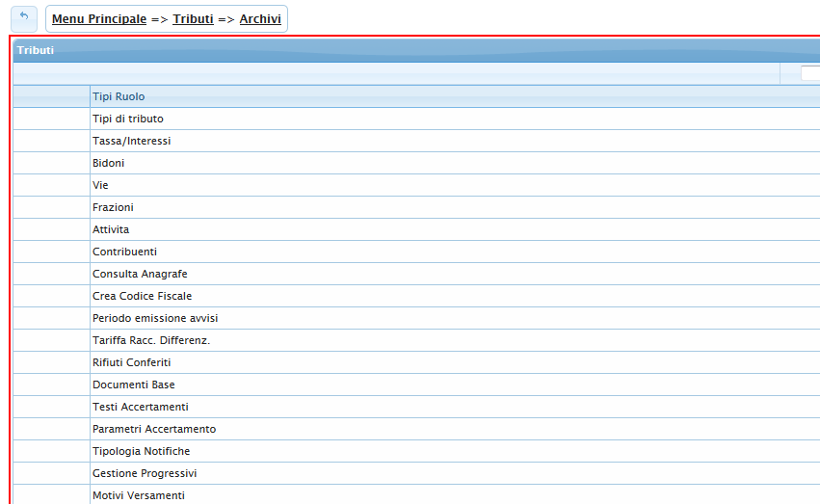Image resolution: width=820 pixels, height=504 pixels.
Task: Open Menu Principale breadcrumb link
Action: (x=99, y=19)
